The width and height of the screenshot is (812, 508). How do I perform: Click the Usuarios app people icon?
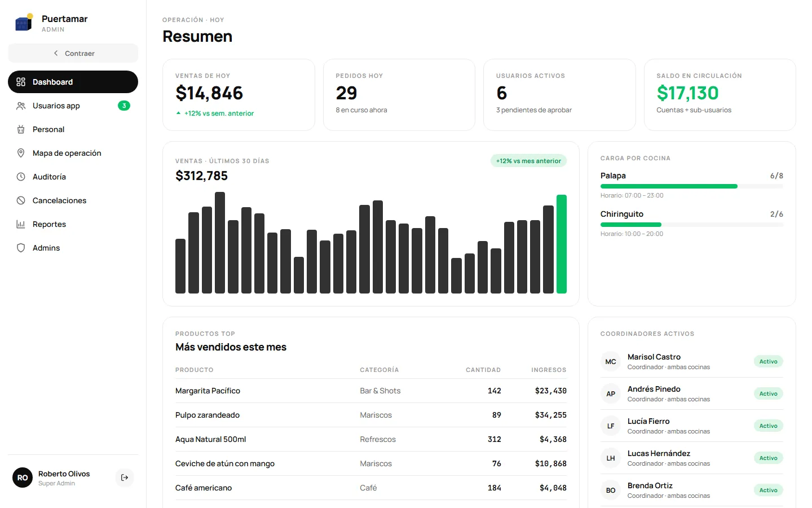point(21,106)
